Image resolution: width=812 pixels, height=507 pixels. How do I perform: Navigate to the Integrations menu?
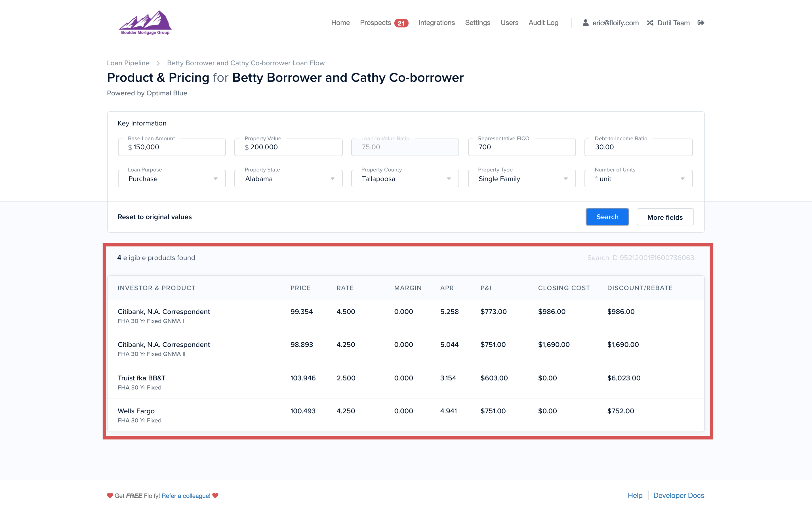tap(436, 22)
